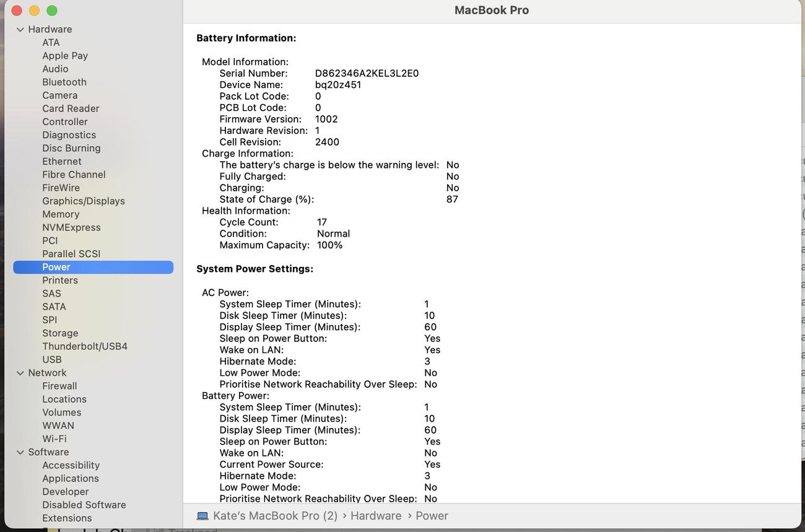805x532 pixels.
Task: View Disabled Software entry
Action: (x=84, y=505)
